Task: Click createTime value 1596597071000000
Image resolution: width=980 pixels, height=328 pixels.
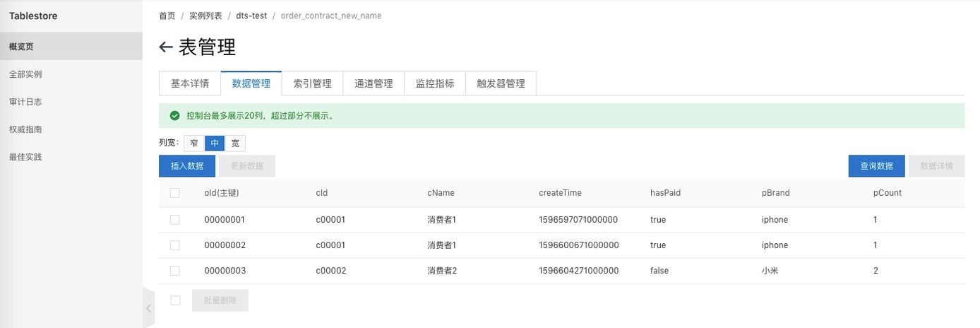Action: coord(578,220)
